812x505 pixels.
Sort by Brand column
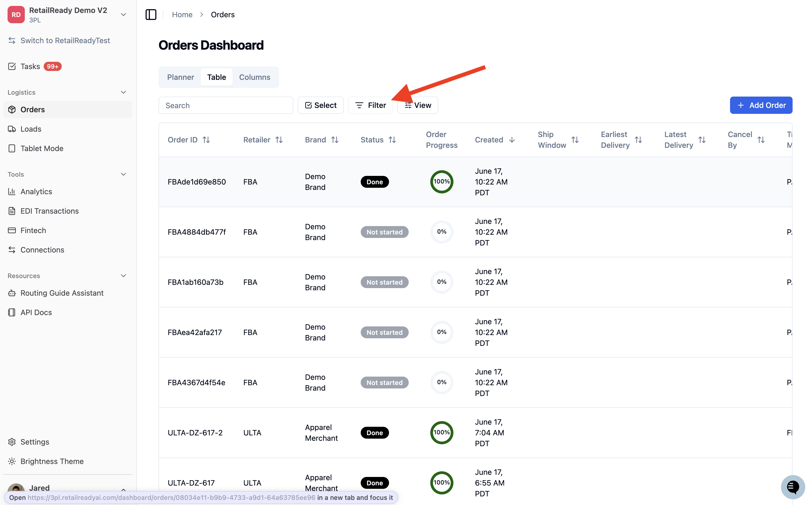(x=335, y=140)
